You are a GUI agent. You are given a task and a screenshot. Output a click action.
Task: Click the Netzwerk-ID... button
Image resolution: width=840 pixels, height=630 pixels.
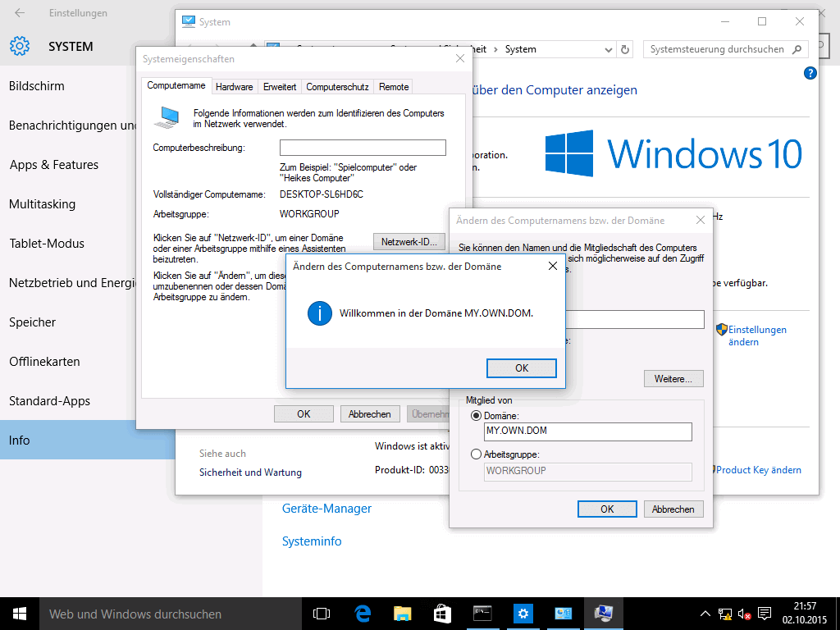(x=409, y=242)
